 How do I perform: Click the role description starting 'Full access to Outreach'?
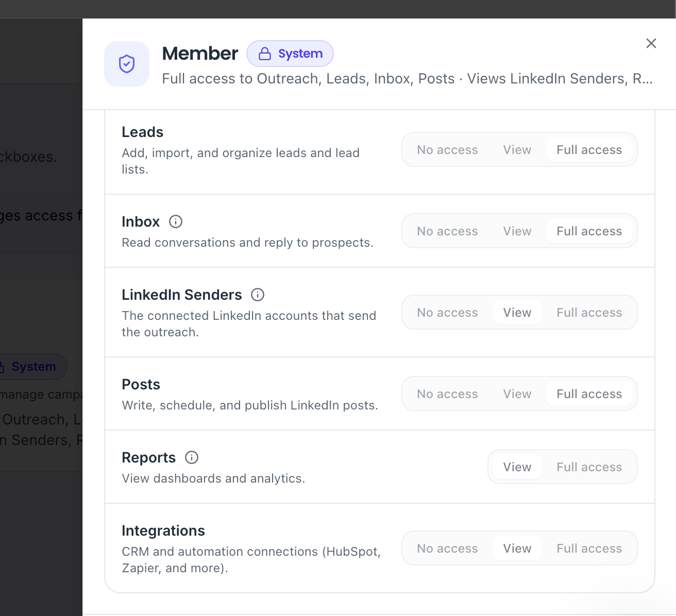[x=407, y=79]
